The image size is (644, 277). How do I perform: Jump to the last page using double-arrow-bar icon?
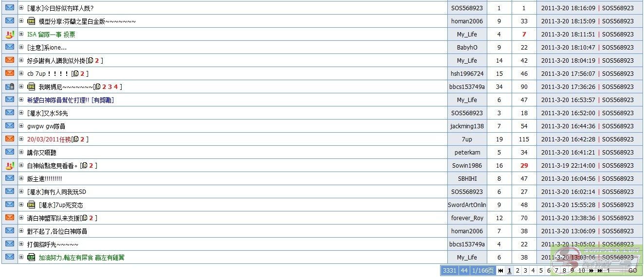pos(600,271)
